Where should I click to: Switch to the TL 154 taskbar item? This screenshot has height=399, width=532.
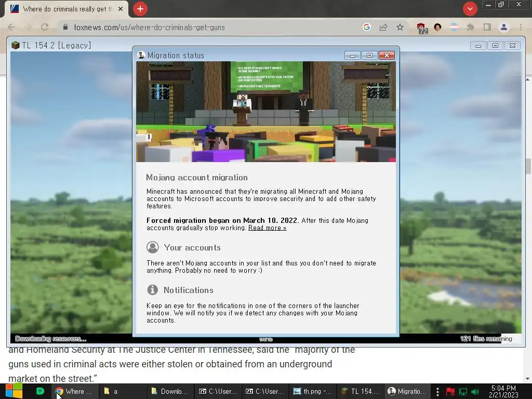click(361, 391)
